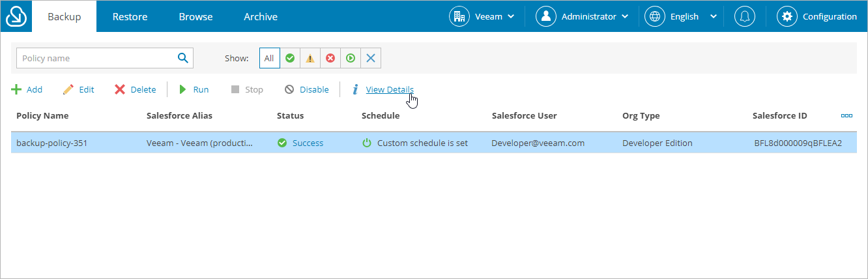Click the Developer Edition cell
The height and width of the screenshot is (279, 868).
click(x=658, y=143)
